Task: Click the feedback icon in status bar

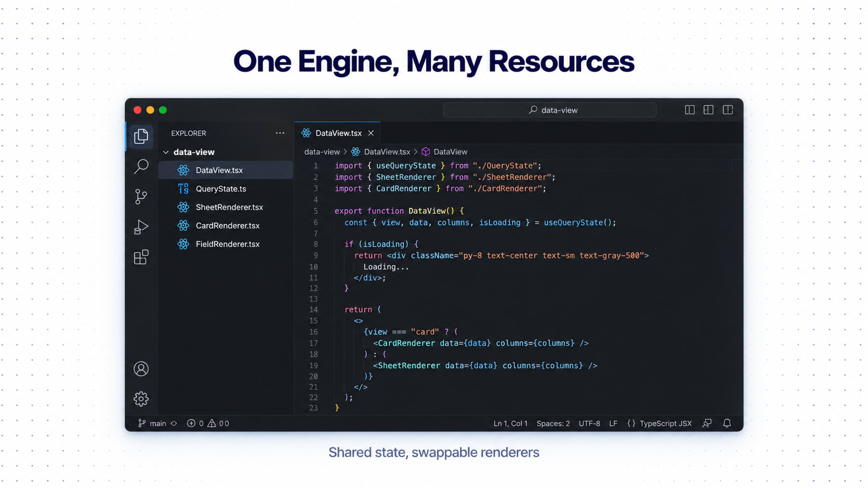Action: pos(707,424)
